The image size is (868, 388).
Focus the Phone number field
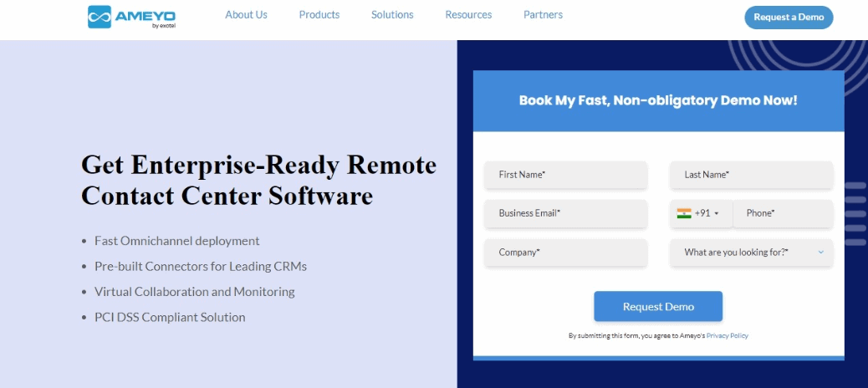(783, 213)
